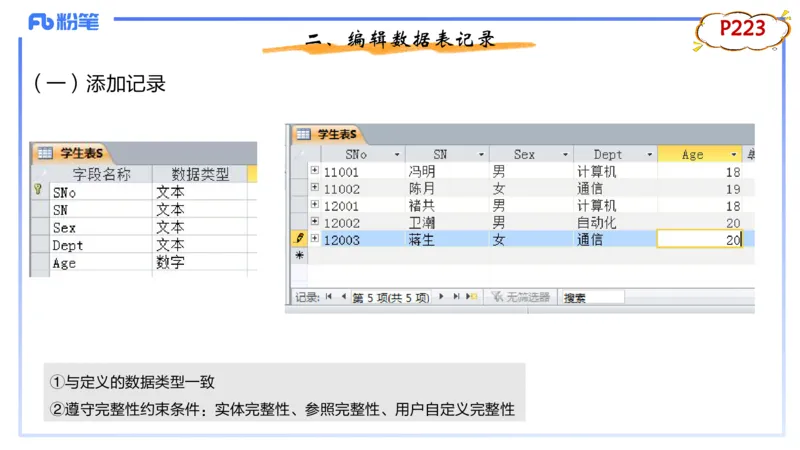The image size is (800, 450).
Task: Click the first record navigation button
Action: [329, 297]
